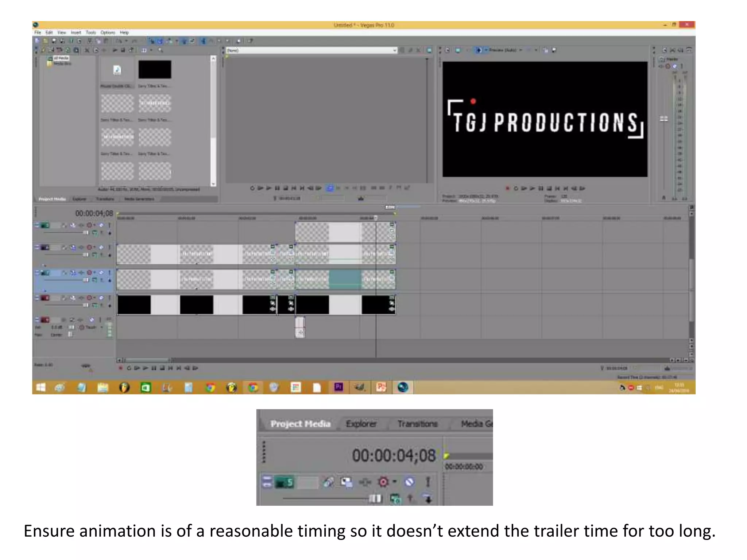The width and height of the screenshot is (747, 560).
Task: Click Track FX icon in enlarged track 5 inset
Action: click(365, 482)
